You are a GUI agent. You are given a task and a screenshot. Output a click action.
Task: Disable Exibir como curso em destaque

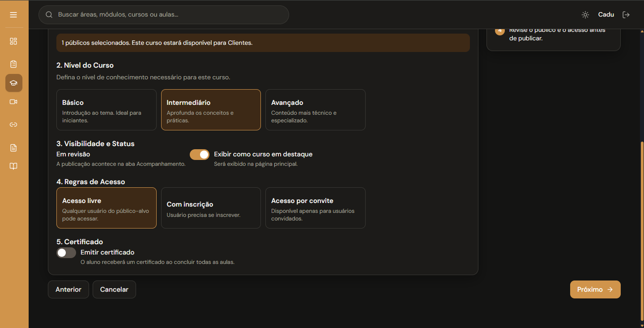coord(200,155)
